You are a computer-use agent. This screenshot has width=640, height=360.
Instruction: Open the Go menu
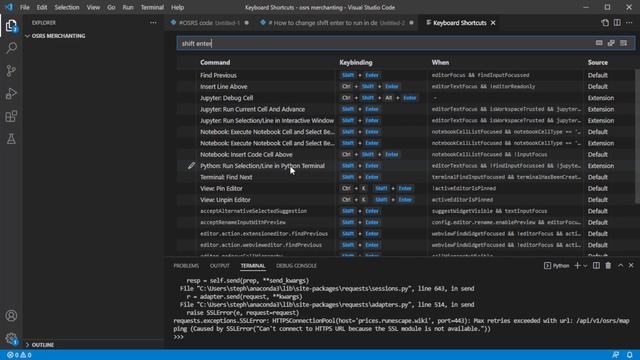111,7
